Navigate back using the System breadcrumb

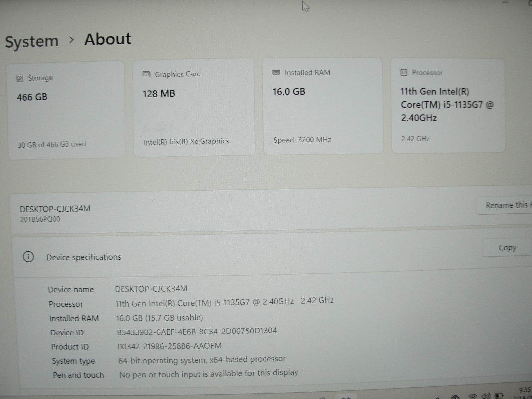pyautogui.click(x=32, y=40)
